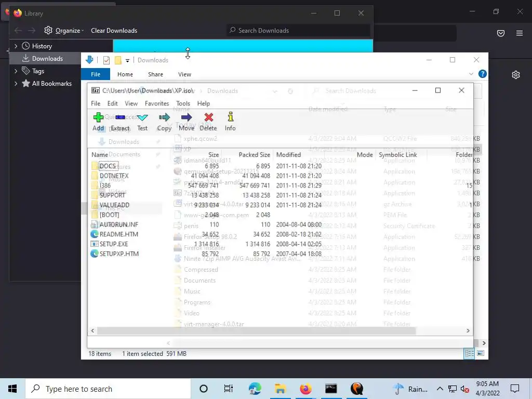Select README.HTM file in 7-Zip
This screenshot has height=399, width=532.
point(119,234)
